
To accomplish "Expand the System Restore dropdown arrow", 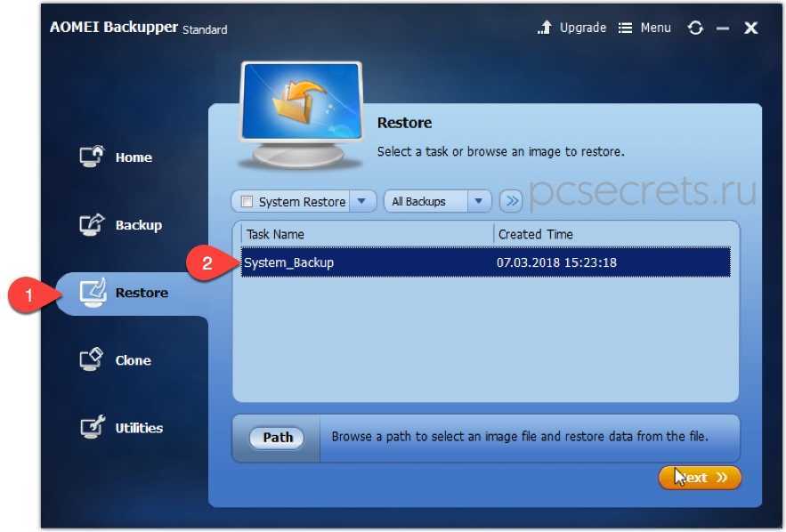I will pyautogui.click(x=362, y=201).
